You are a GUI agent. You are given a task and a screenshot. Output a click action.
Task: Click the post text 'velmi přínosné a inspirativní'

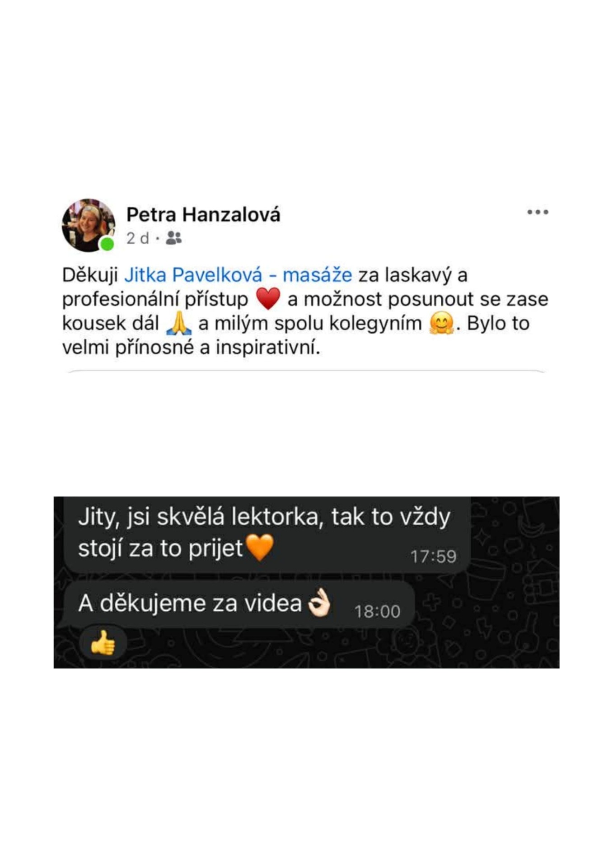click(x=191, y=347)
